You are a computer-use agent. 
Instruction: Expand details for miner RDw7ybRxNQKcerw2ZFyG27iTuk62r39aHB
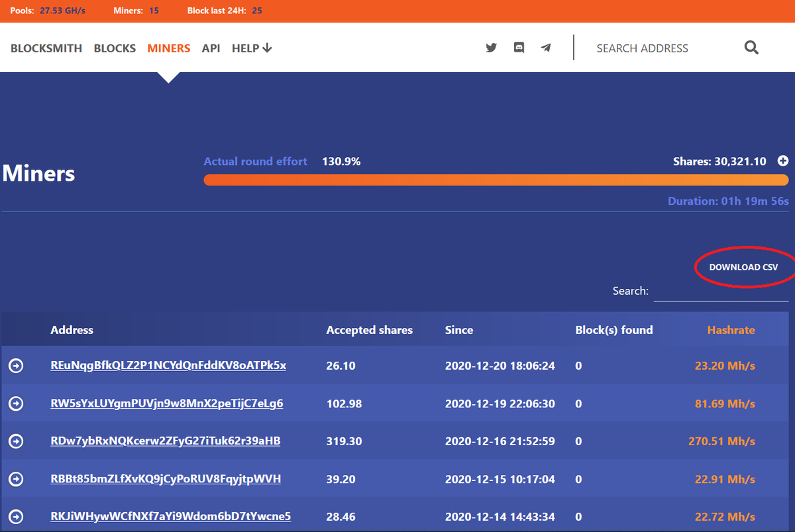click(16, 441)
